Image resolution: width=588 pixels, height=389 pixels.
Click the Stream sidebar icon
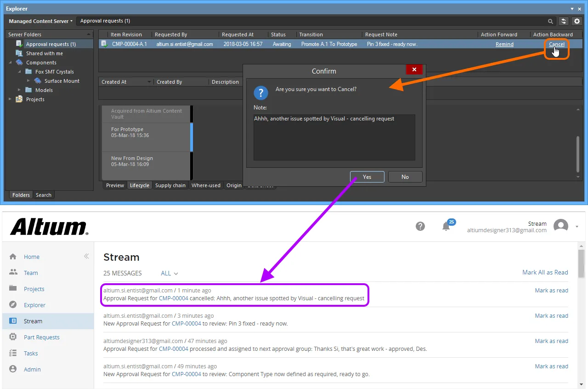(x=13, y=321)
